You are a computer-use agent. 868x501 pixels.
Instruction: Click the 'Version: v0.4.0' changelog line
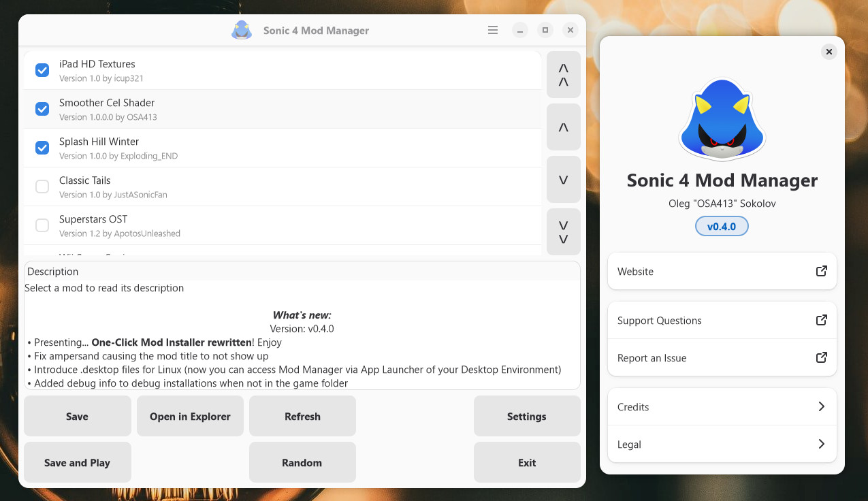pyautogui.click(x=302, y=329)
